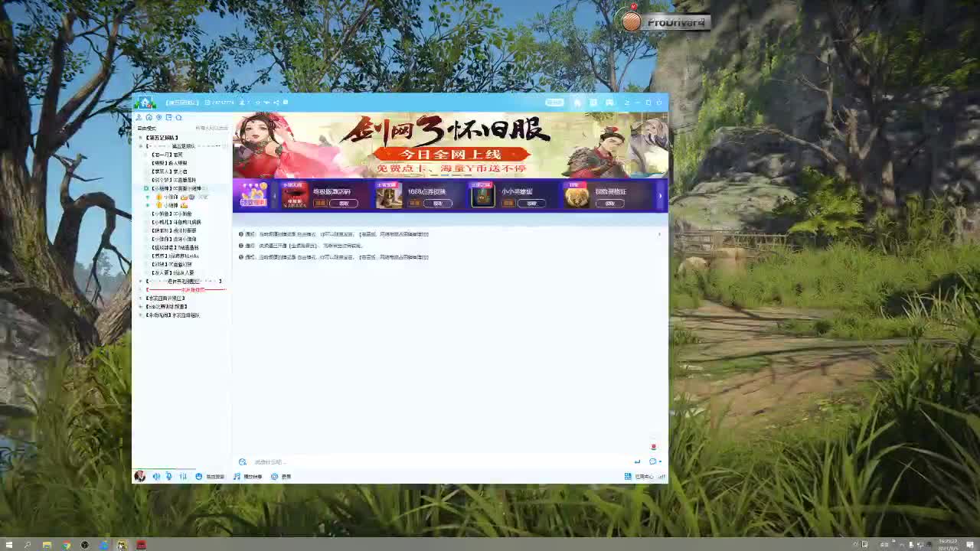
Task: Click the location pin icon in sidebar toolbar
Action: 158,117
